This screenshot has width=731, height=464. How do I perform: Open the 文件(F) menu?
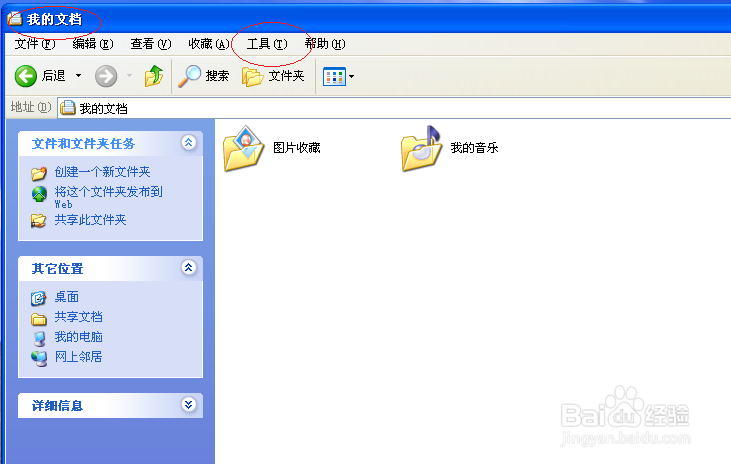click(35, 44)
